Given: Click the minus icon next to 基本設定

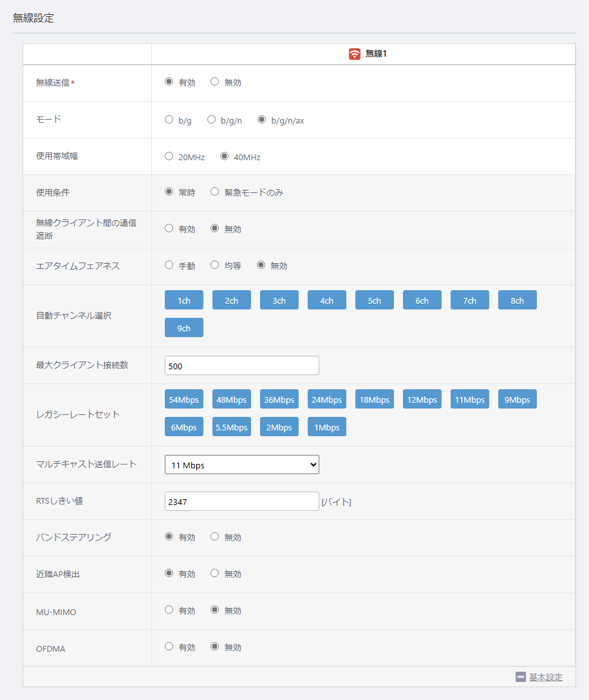Looking at the screenshot, I should point(521,677).
